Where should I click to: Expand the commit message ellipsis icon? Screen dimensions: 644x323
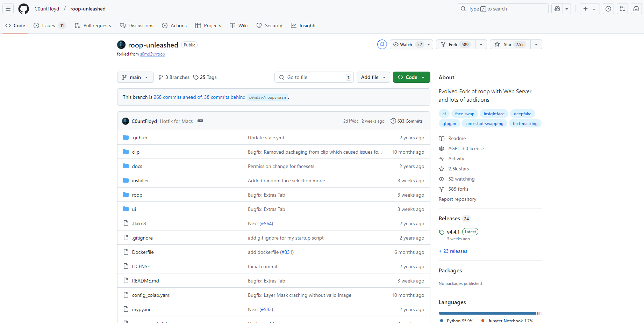[x=200, y=121]
